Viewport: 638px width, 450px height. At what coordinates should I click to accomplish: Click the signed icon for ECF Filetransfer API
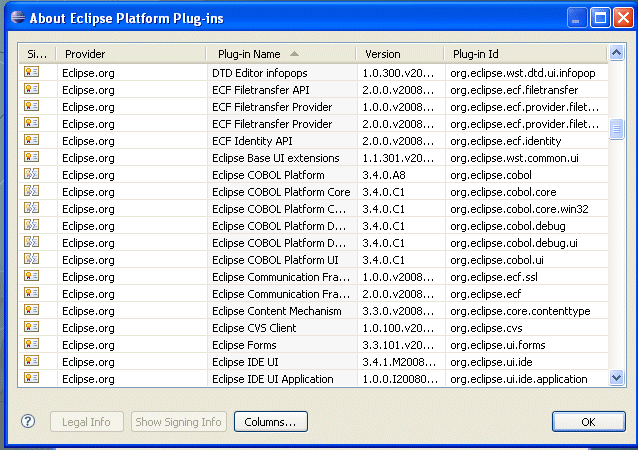31,89
